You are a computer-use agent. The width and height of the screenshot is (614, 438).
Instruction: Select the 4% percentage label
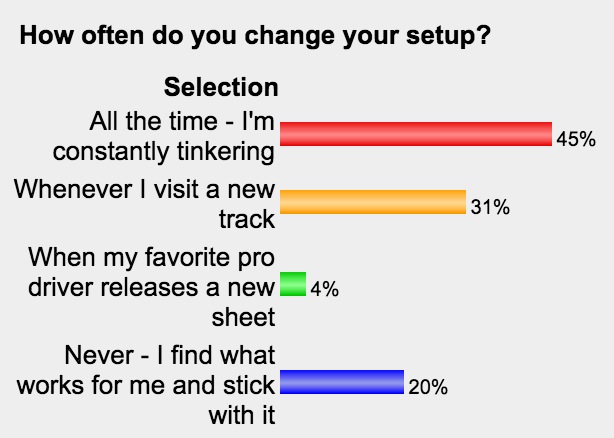point(325,289)
